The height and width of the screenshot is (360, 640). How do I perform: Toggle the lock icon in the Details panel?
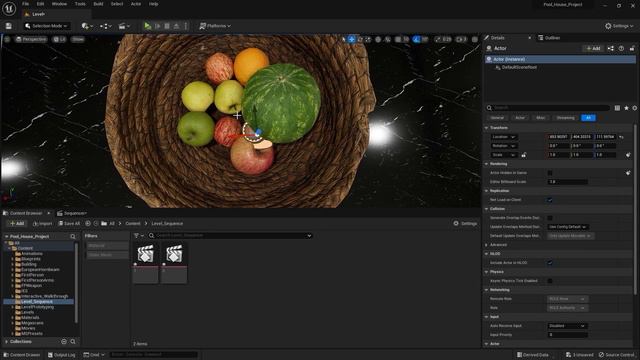coord(632,48)
